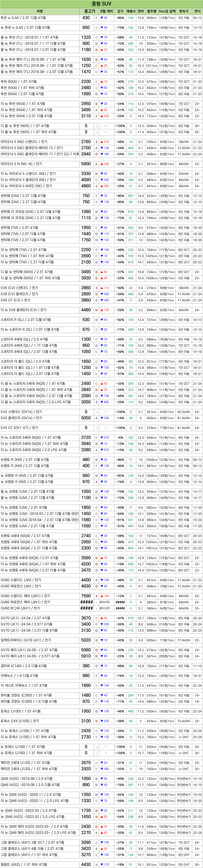Click the '감가' column header
This screenshot has height=868, width=203.
(x=120, y=11)
